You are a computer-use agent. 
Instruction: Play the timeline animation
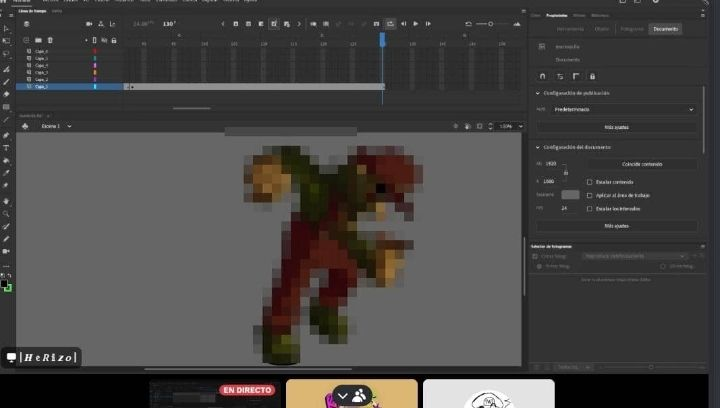pyautogui.click(x=416, y=24)
